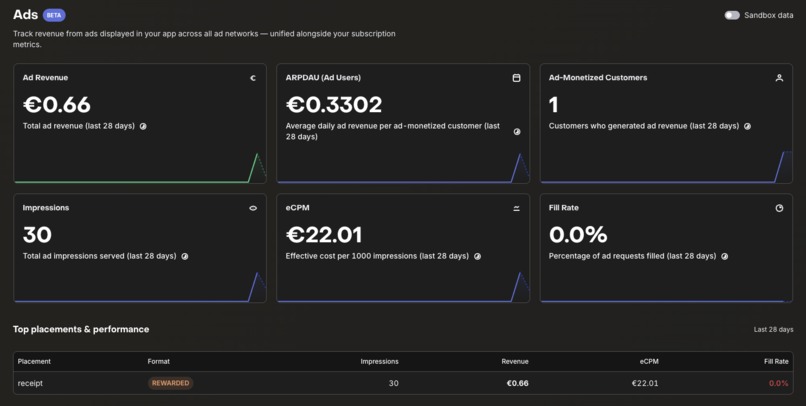Open the Ad-Monetized Customers sparkline chart
Viewport: 806px width, 406px height.
point(666,167)
